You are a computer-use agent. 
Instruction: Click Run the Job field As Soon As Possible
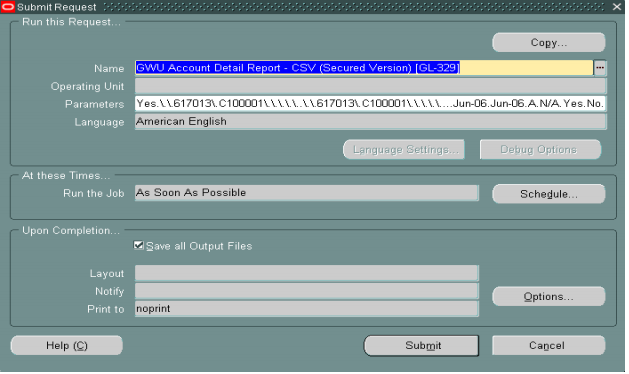308,193
